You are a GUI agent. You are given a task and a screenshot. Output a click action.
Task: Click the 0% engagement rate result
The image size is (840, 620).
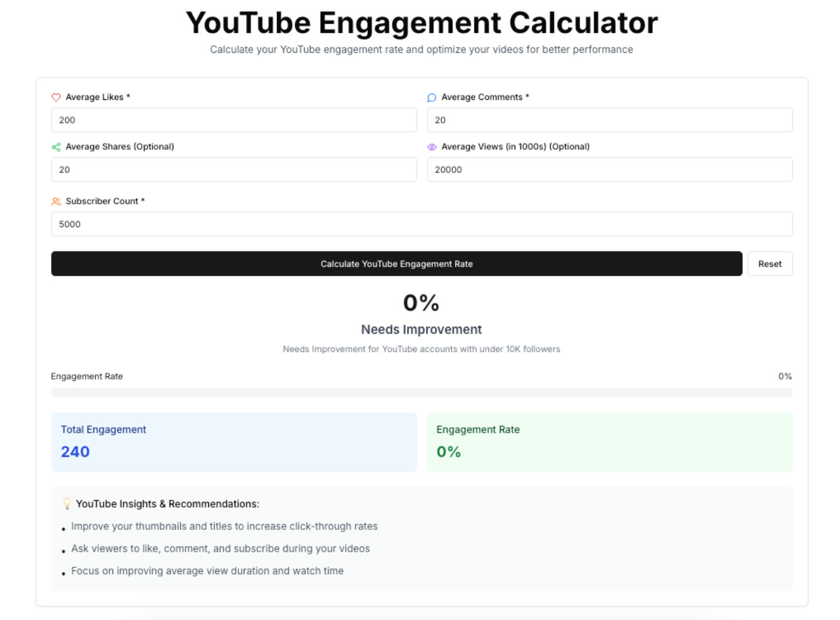(421, 303)
